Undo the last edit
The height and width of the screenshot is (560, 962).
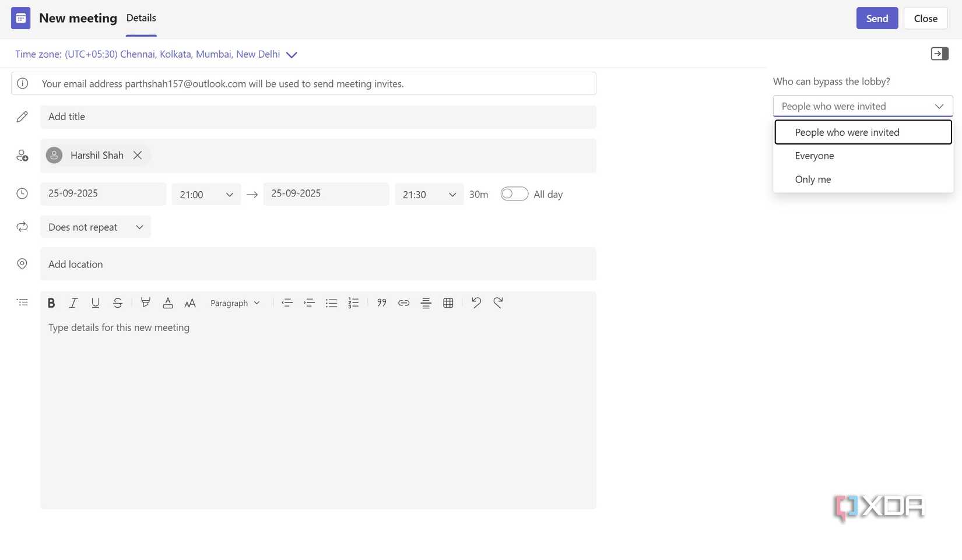tap(476, 303)
